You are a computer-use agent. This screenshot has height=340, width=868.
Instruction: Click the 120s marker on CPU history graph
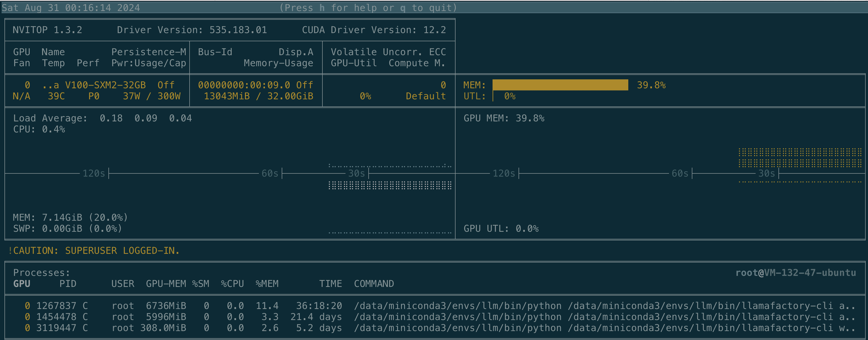click(94, 173)
